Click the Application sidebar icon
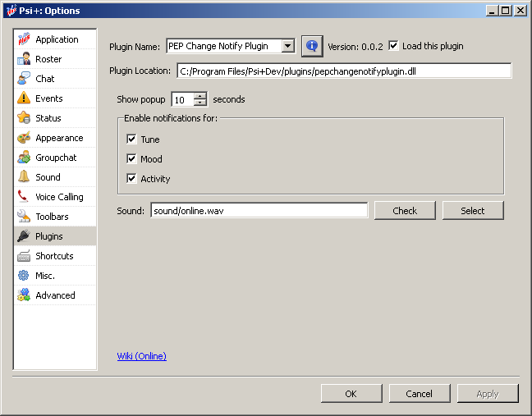This screenshot has width=532, height=416. tap(24, 39)
